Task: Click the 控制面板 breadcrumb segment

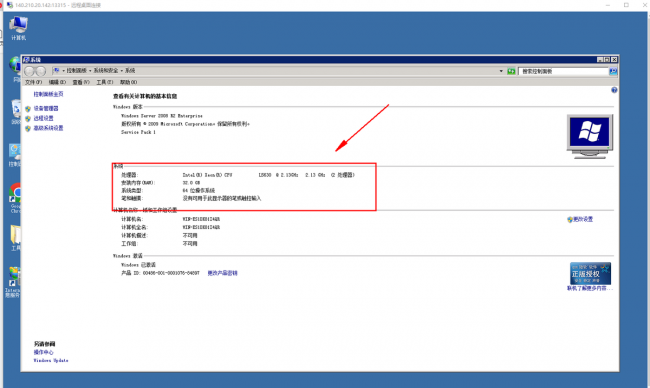Action: tap(77, 71)
